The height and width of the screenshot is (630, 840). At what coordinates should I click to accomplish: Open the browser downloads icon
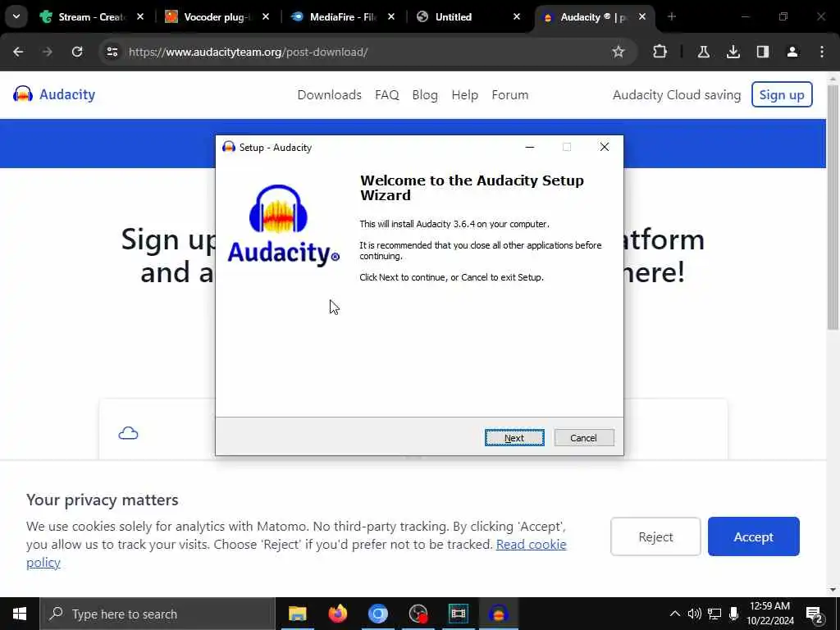pyautogui.click(x=733, y=52)
